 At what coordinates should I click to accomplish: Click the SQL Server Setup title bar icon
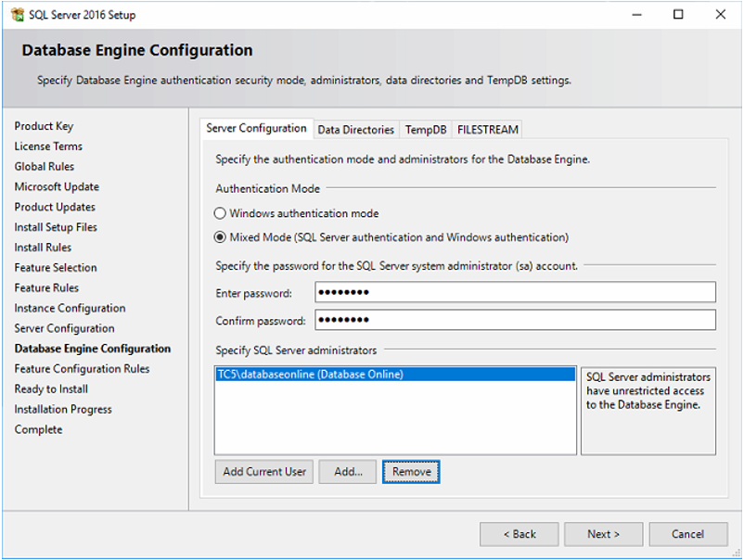click(x=18, y=15)
